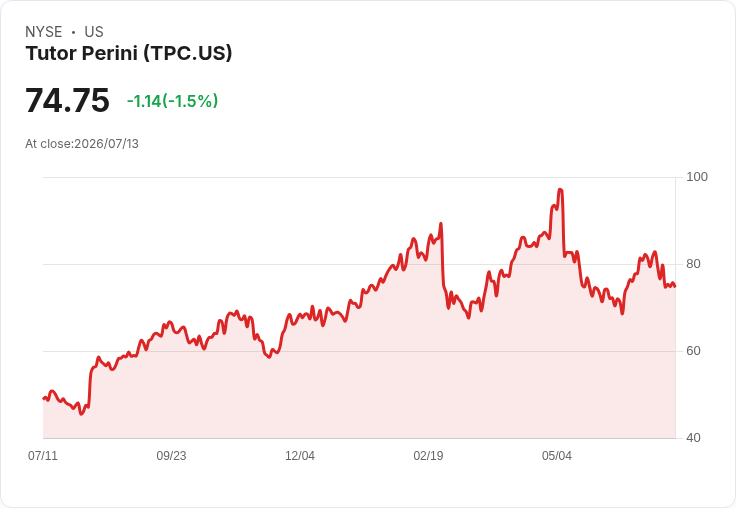Click the right end of the price line

675,286
